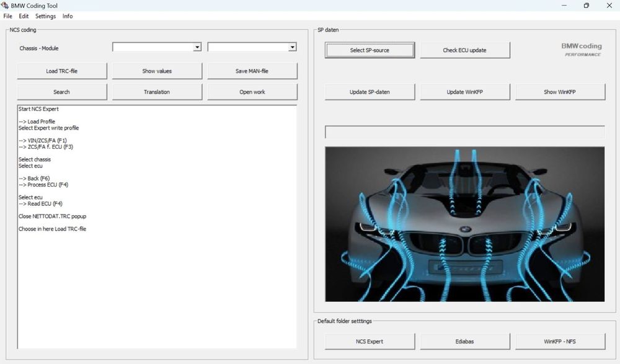Click the '--> VIN/ZCS/FA (F1)' line
This screenshot has height=364, width=620.
[x=43, y=141]
